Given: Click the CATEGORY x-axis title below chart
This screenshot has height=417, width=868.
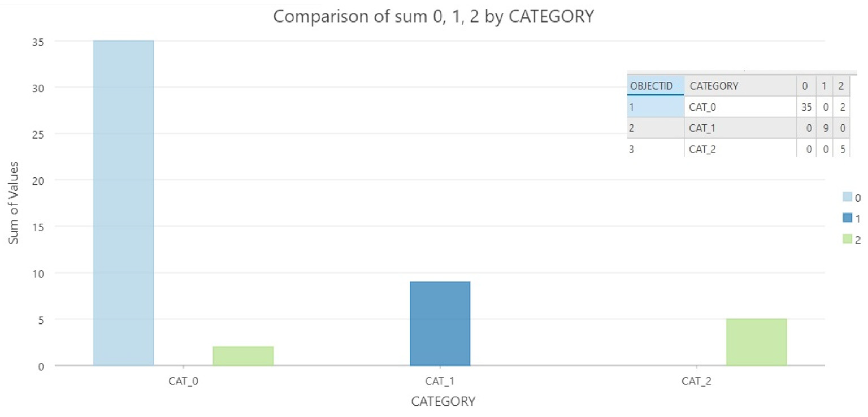Looking at the screenshot, I should pos(443,401).
